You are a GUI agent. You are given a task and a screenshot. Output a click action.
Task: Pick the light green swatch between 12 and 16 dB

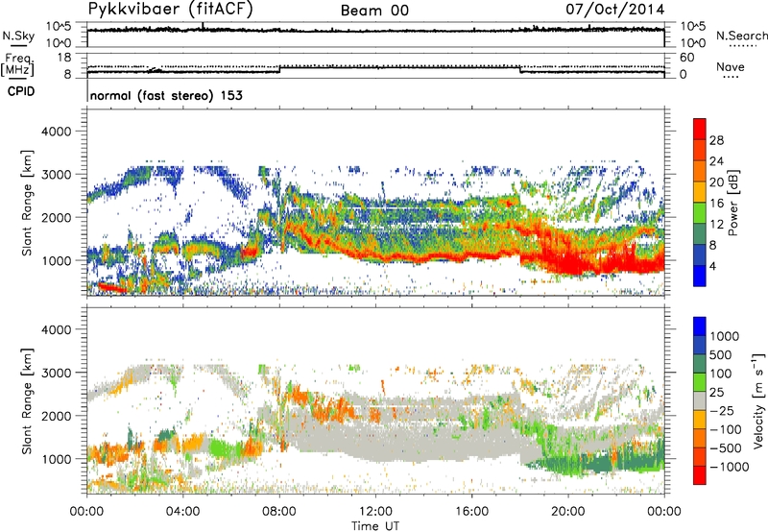[x=700, y=213]
